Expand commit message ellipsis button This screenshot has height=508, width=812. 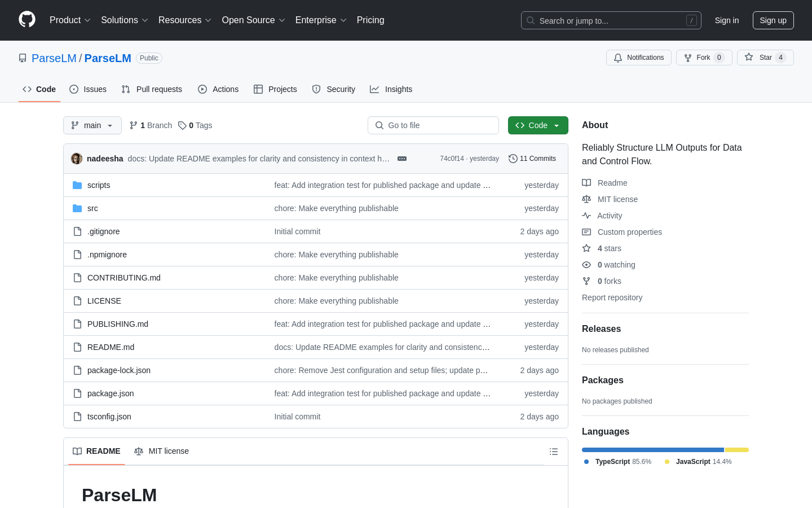pos(402,159)
